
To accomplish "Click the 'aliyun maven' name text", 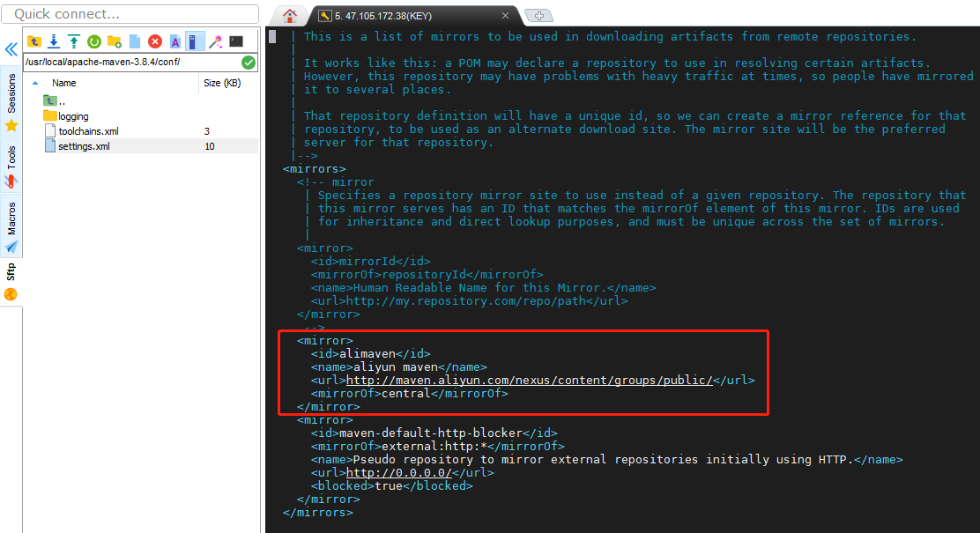I will [396, 366].
